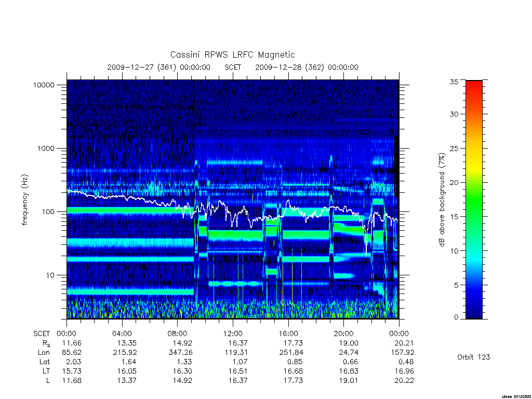Click 'dB above background (7%)' colorbar label
This screenshot has width=532, height=399.
(442, 199)
